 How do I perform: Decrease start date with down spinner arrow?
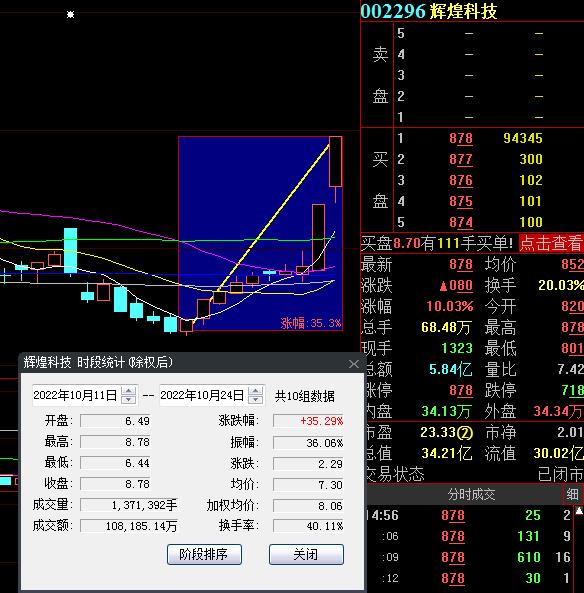tap(129, 399)
